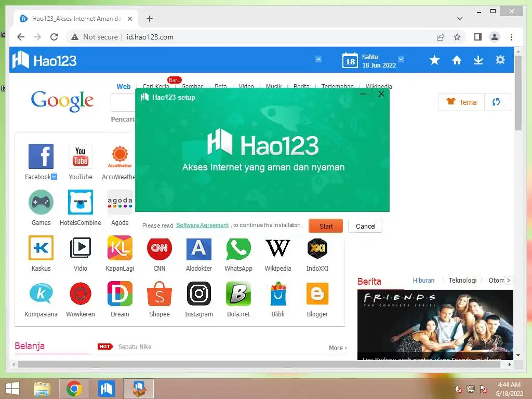Click the muted volume tray icon
This screenshot has height=399, width=532.
tap(458, 389)
